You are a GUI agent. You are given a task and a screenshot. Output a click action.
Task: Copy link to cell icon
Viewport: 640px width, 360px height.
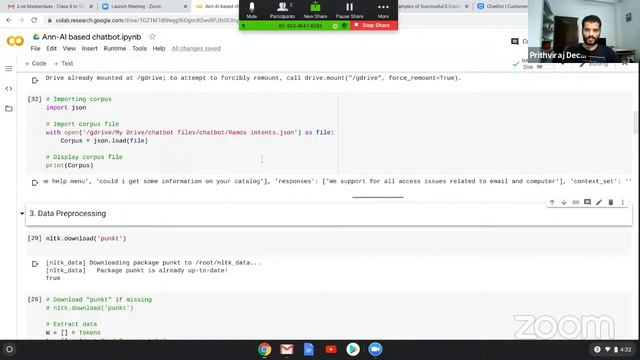pos(576,202)
